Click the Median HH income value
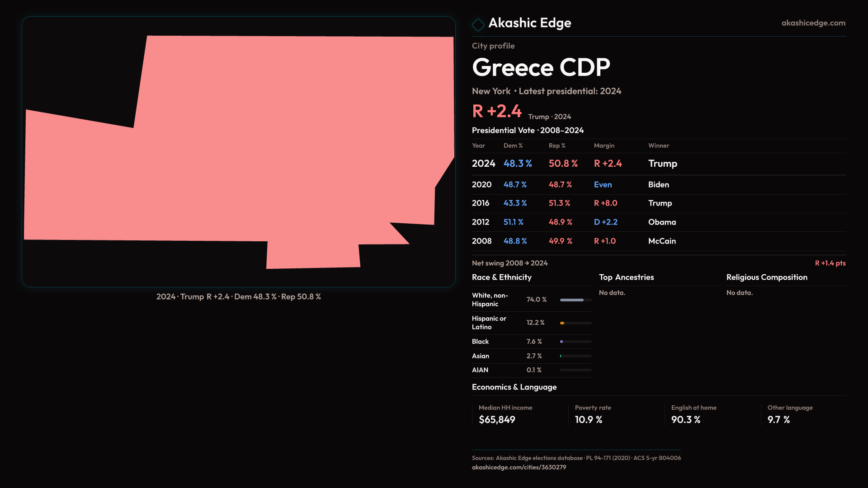This screenshot has height=488, width=868. coord(496,420)
